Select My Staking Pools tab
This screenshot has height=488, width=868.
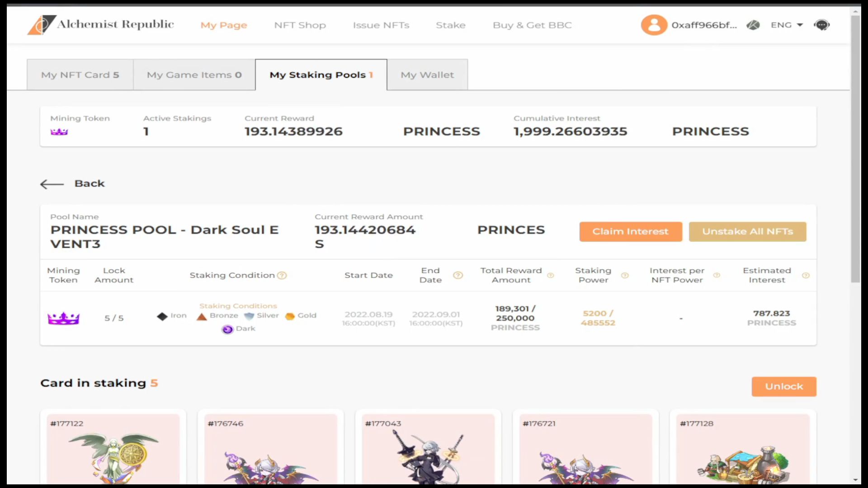click(321, 75)
